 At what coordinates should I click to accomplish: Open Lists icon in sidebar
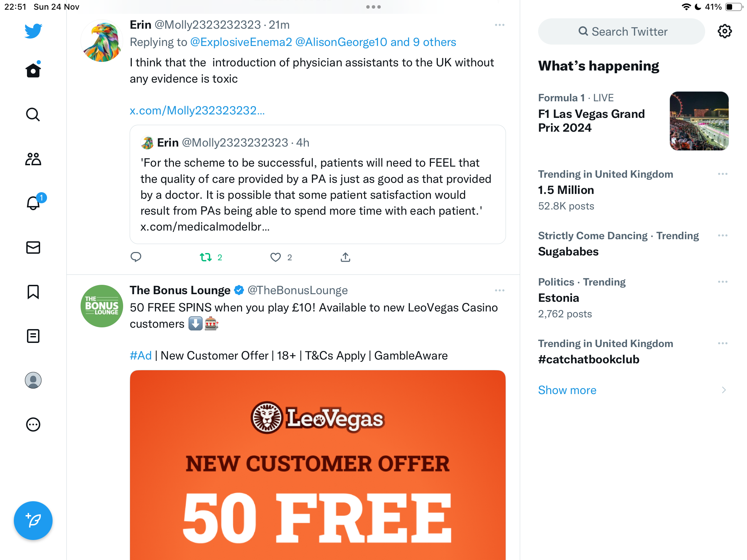click(33, 336)
